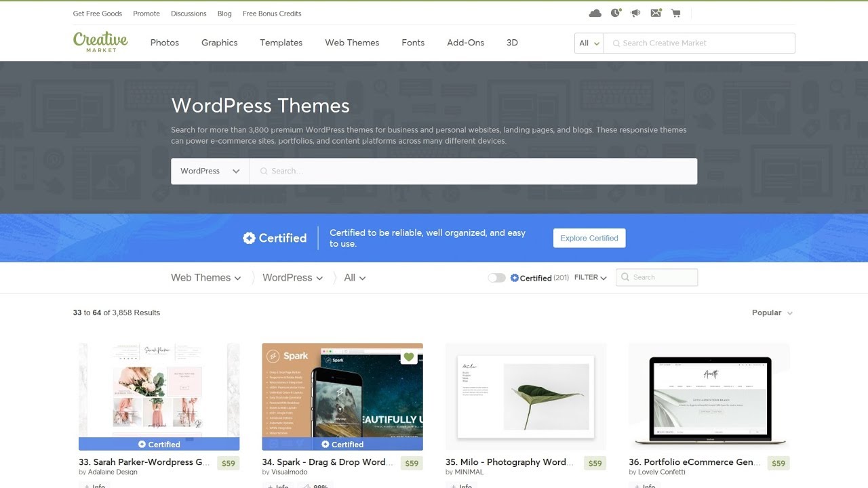Open the Graphics menu
Viewport: 868px width, 488px height.
220,43
